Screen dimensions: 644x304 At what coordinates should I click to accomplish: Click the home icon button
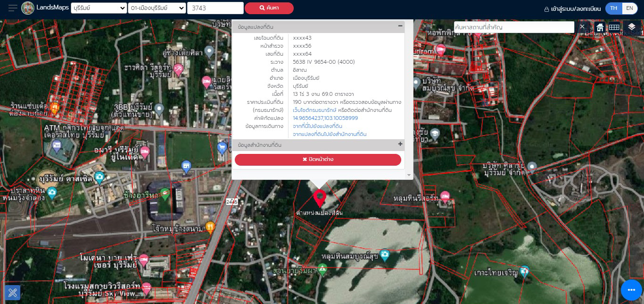(x=600, y=27)
